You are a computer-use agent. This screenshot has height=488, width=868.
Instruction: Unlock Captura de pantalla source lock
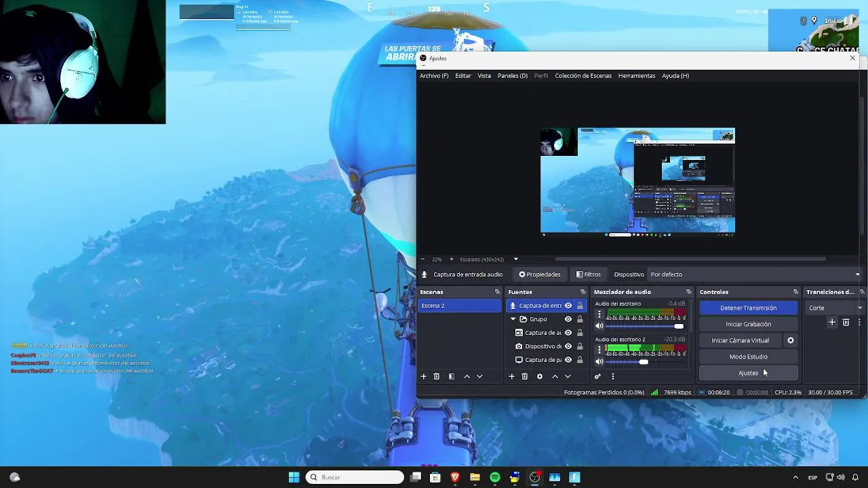pos(580,360)
